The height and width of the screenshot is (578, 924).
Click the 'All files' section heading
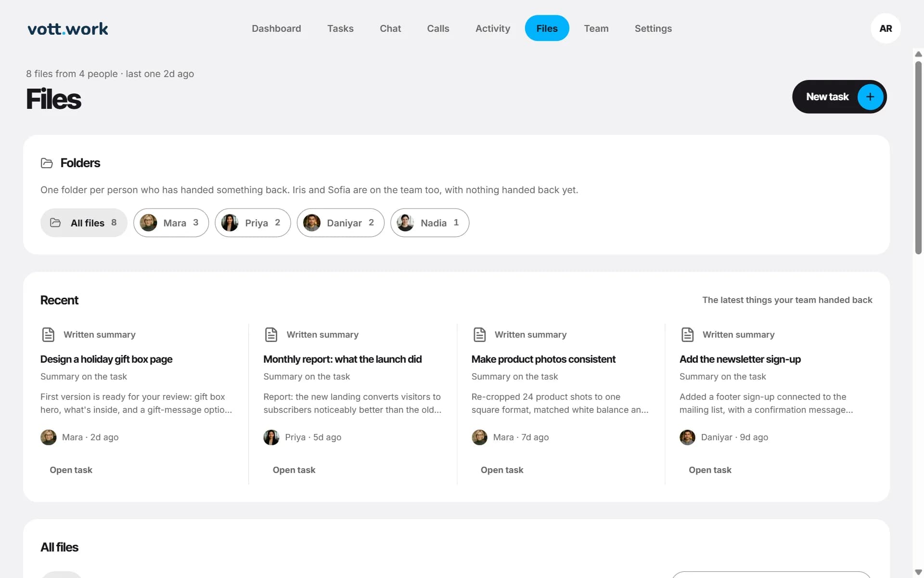59,547
